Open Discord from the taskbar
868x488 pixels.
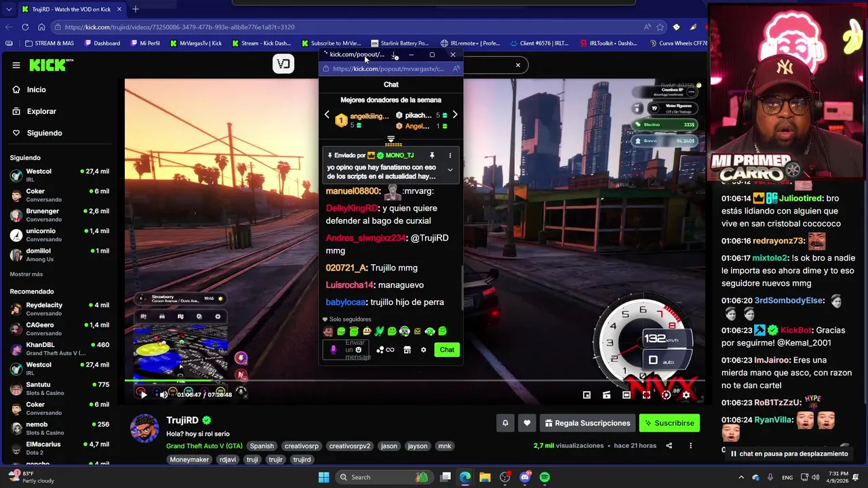[x=525, y=477]
